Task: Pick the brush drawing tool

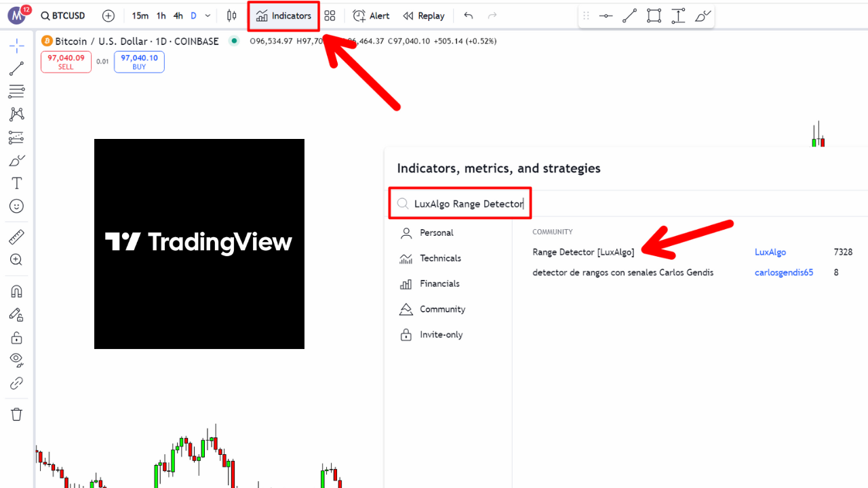Action: coord(16,160)
